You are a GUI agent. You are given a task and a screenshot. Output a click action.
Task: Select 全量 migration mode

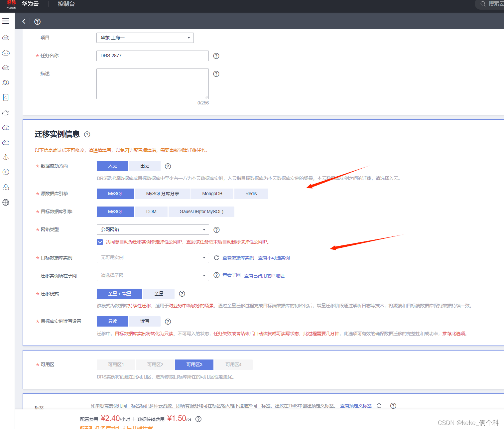coord(159,294)
